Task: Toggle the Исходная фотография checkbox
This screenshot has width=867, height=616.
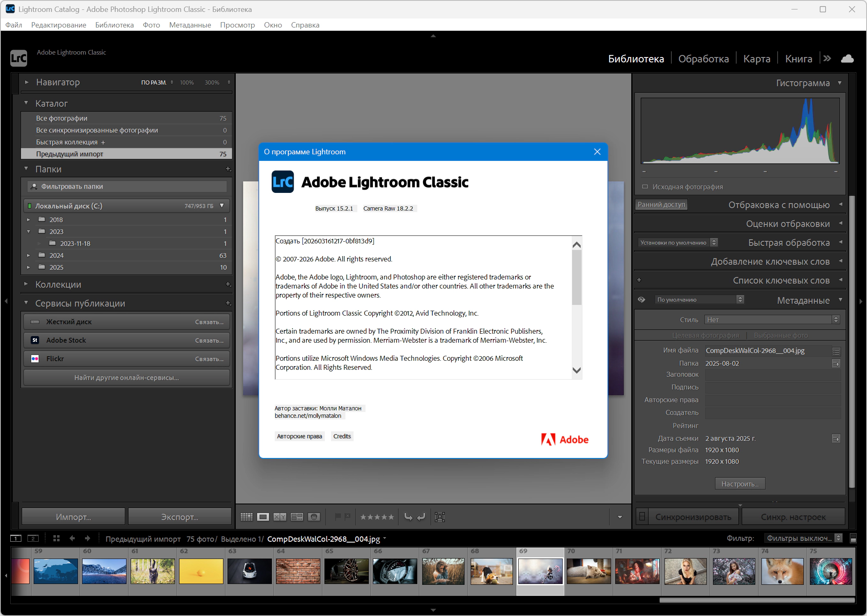Action: click(x=645, y=187)
